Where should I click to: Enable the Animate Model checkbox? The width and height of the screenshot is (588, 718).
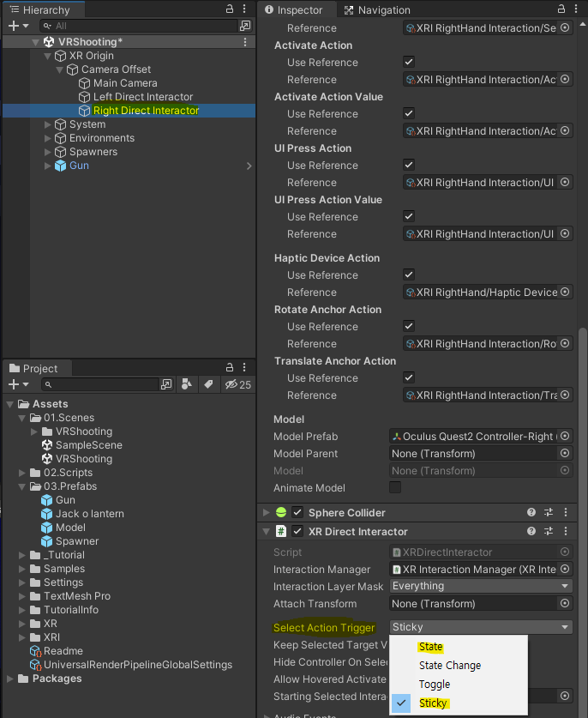point(395,487)
